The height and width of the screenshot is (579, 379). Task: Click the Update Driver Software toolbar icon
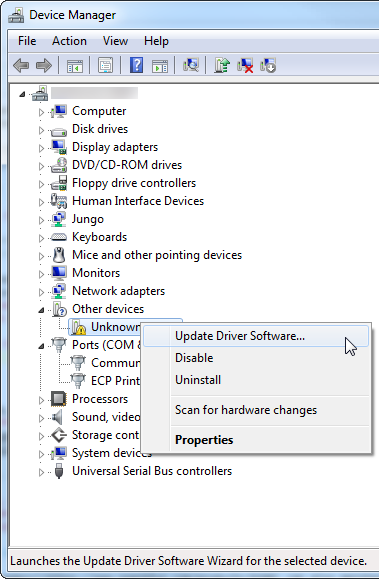click(x=222, y=65)
